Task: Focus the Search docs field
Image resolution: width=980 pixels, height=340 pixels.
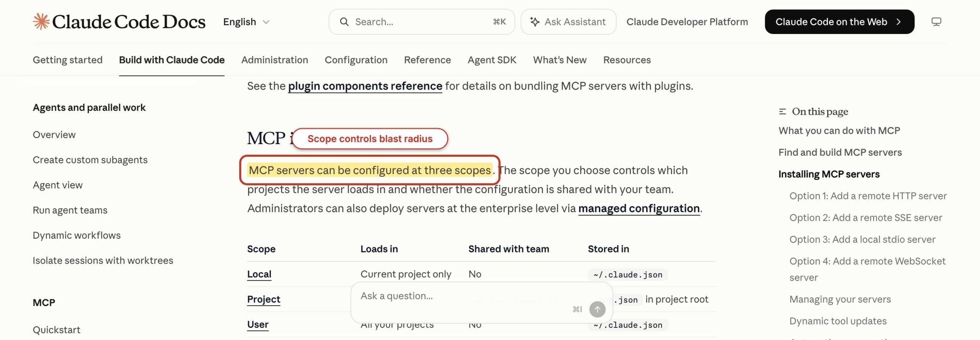Action: click(421, 22)
